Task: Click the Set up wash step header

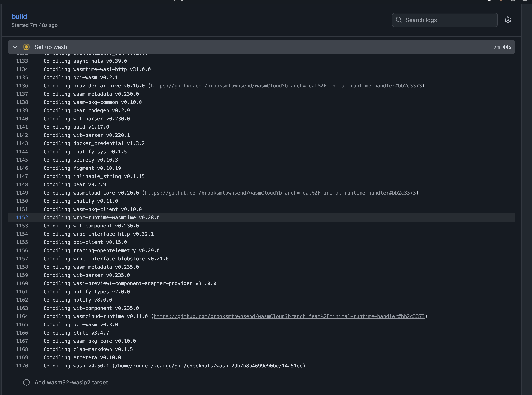Action: pyautogui.click(x=51, y=47)
